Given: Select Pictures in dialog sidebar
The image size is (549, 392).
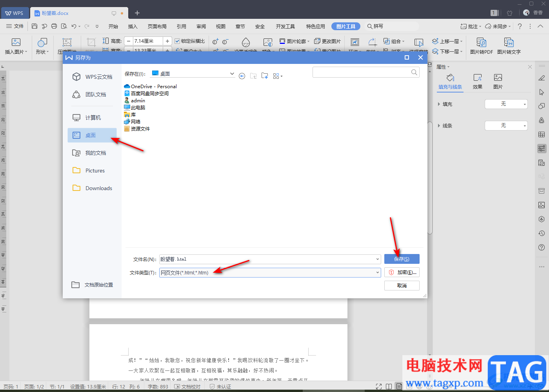Looking at the screenshot, I should [x=92, y=171].
